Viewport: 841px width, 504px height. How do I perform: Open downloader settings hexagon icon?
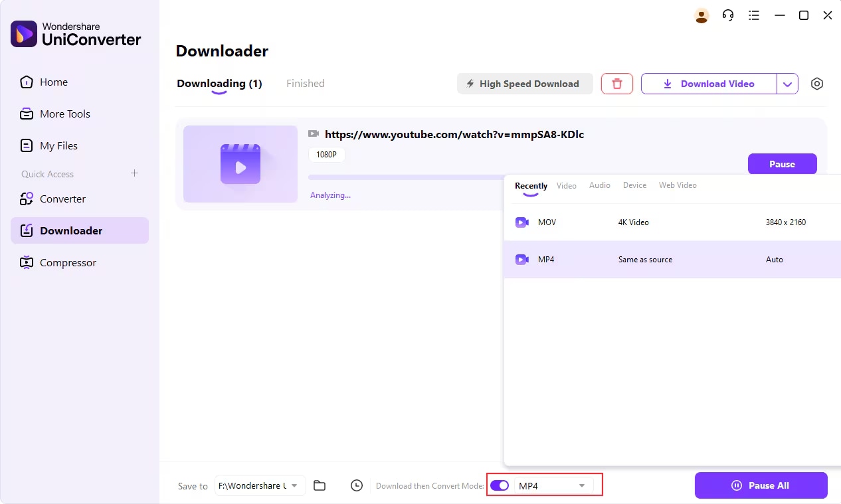click(817, 84)
